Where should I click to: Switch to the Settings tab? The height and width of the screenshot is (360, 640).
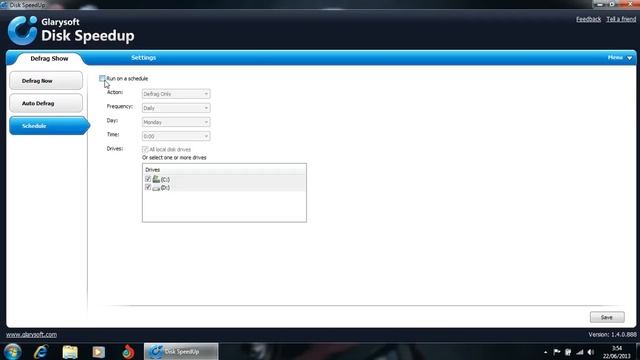coord(144,58)
